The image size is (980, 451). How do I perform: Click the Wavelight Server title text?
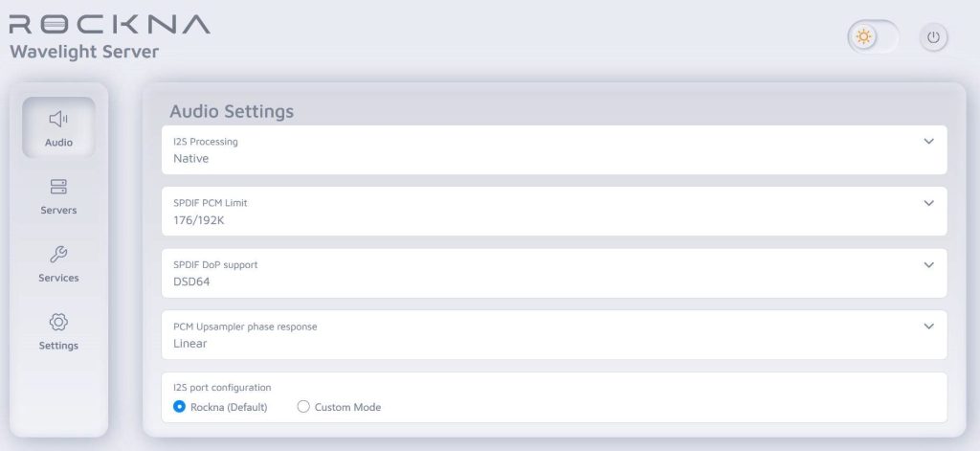84,52
